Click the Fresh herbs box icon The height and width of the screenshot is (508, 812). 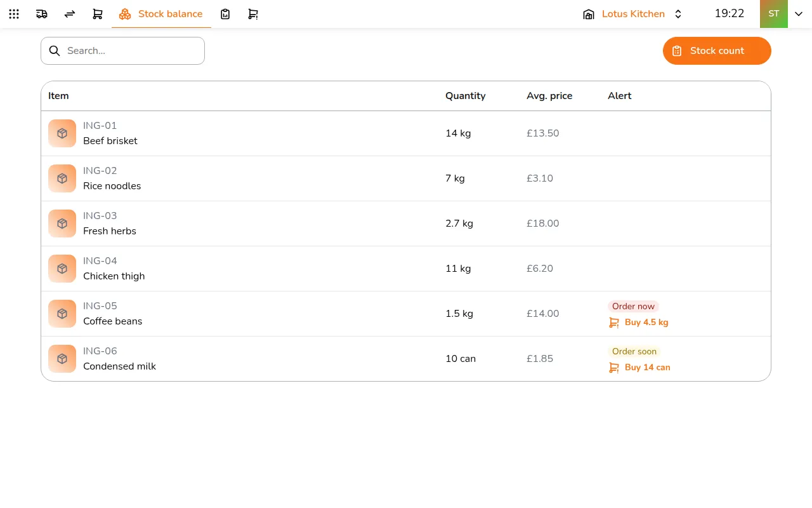(62, 224)
